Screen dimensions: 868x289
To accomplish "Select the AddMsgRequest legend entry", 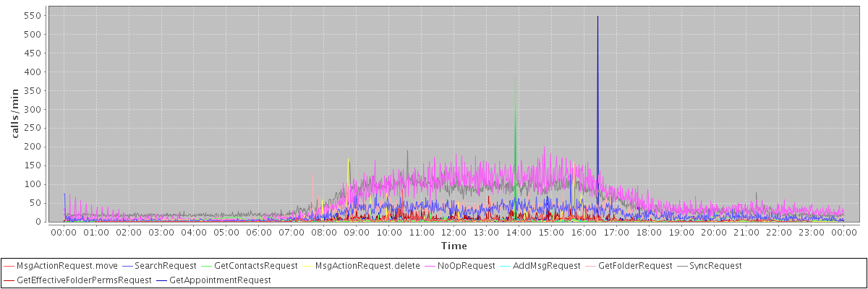I will pos(546,266).
